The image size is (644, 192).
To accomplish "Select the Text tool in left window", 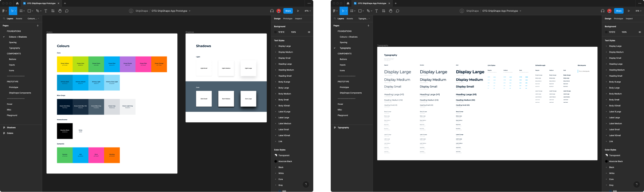I will [x=46, y=11].
